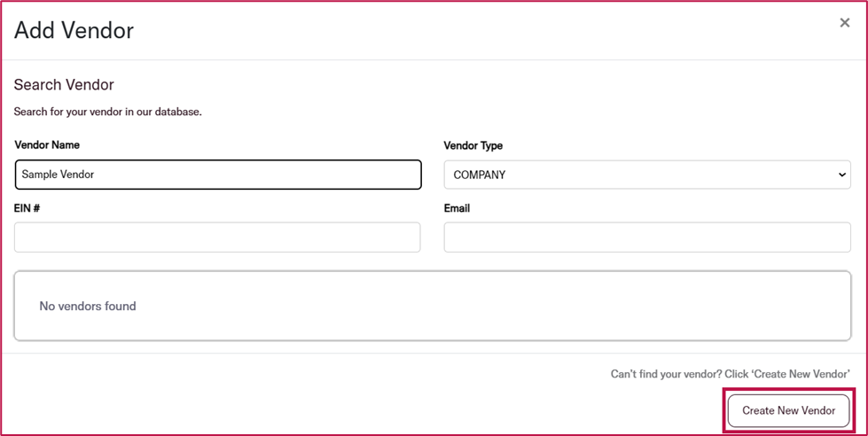Click the Email label
This screenshot has width=868, height=436.
coord(457,208)
